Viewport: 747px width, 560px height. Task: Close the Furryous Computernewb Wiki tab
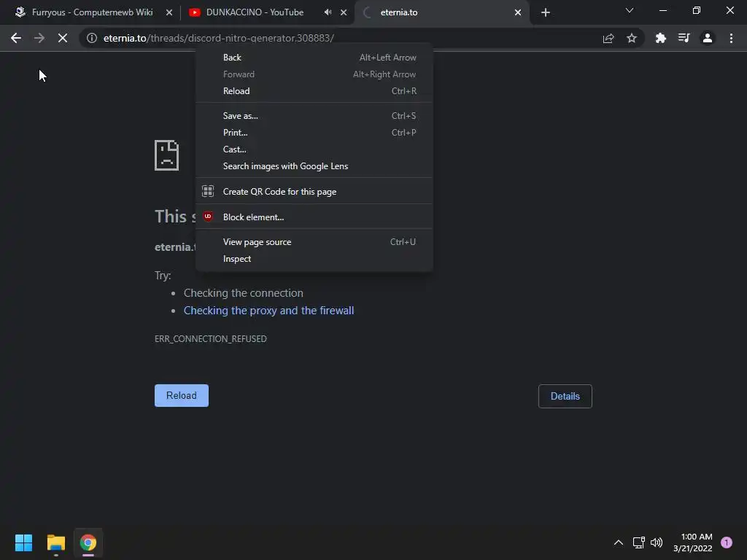click(169, 12)
